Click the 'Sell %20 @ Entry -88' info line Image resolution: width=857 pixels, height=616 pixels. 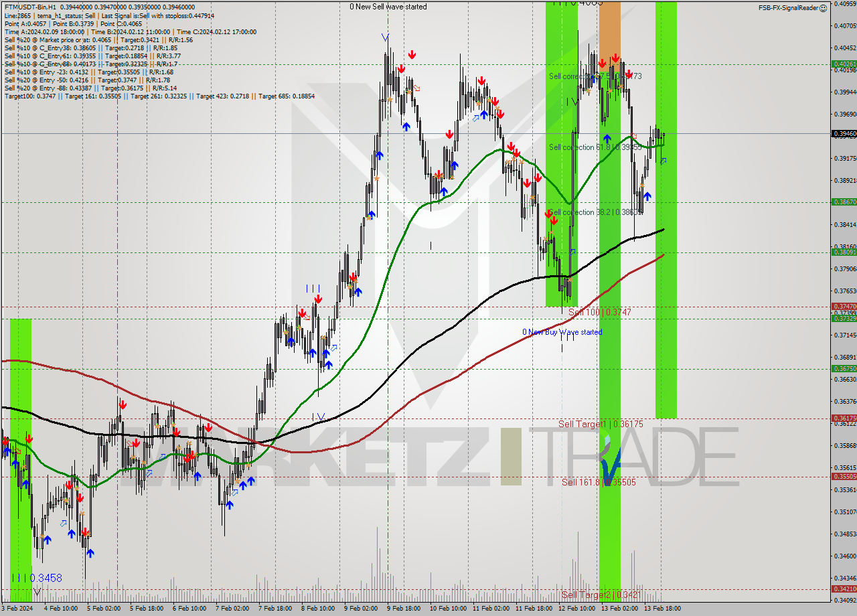tap(90, 88)
